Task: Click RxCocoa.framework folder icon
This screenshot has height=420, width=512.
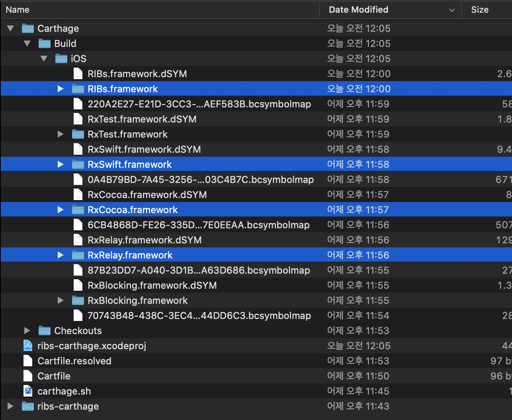Action: click(78, 210)
